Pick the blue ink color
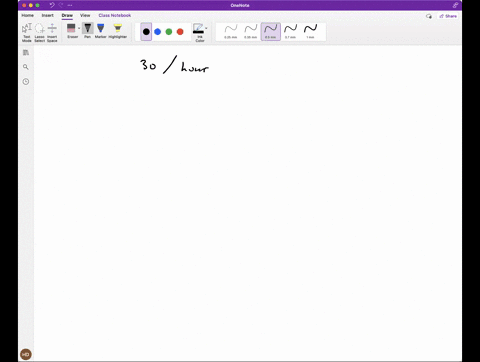The image size is (480, 362). click(x=158, y=32)
